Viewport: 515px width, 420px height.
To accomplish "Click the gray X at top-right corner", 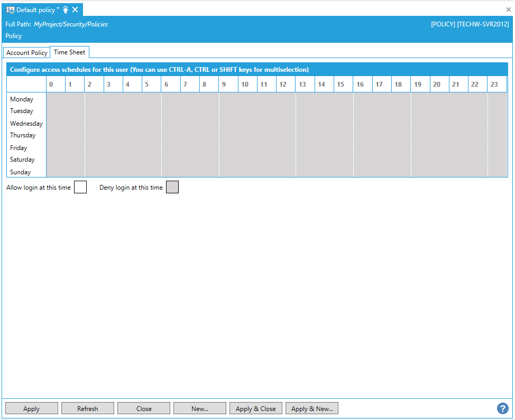I will tap(509, 10).
